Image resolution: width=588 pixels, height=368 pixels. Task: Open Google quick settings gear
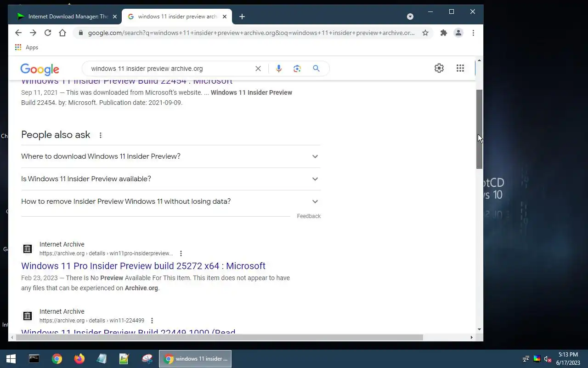[439, 68]
